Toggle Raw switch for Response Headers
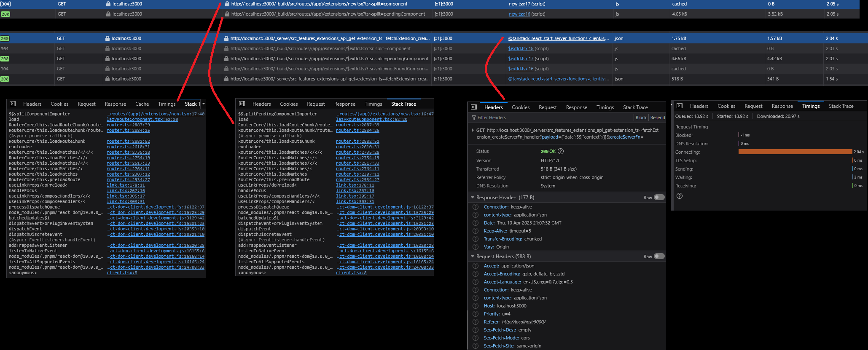 point(659,197)
